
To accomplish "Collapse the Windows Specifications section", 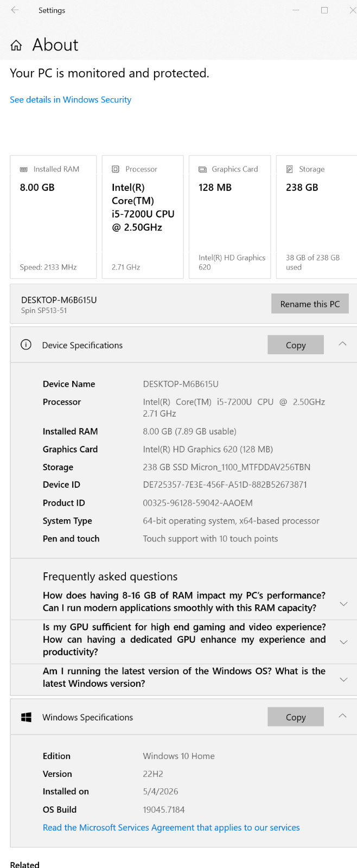I will point(342,716).
